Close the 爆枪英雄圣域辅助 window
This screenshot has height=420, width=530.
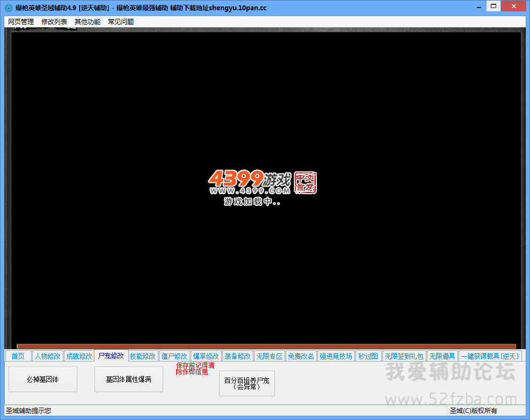point(513,6)
